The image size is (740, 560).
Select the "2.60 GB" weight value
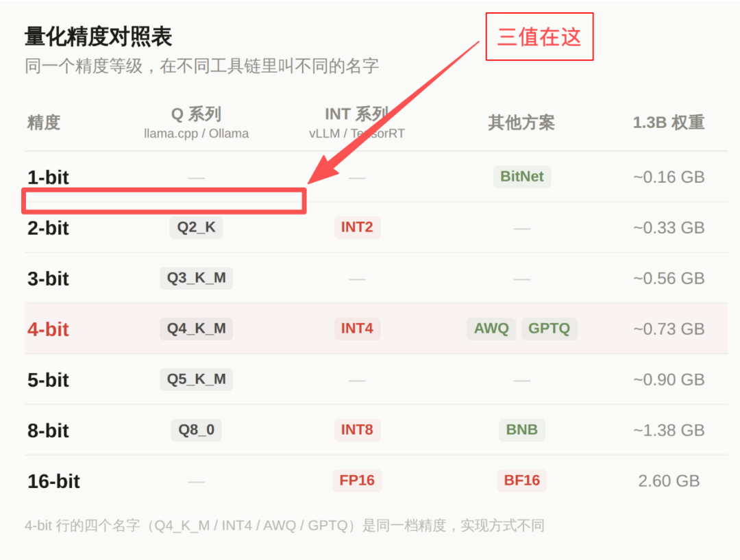(669, 481)
